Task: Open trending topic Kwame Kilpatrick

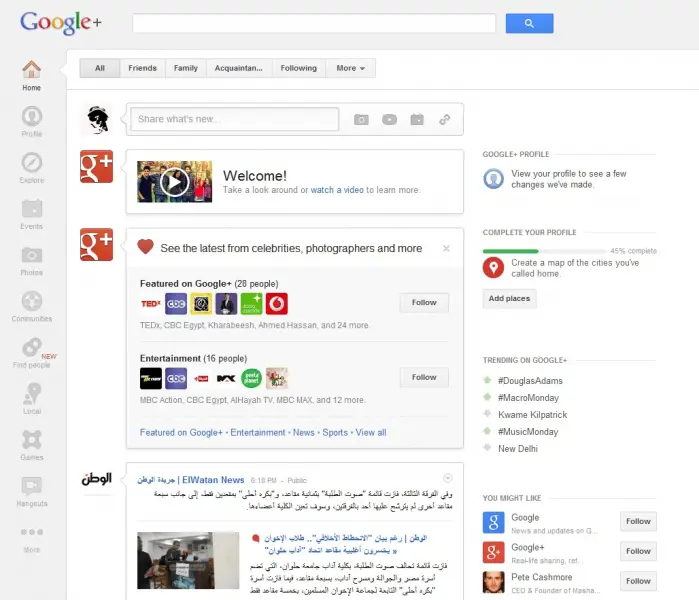Action: [x=533, y=415]
